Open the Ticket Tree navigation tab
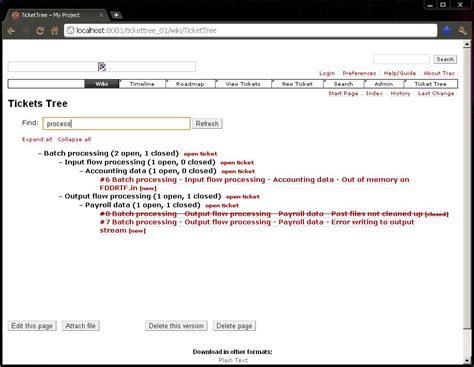474x367 pixels. [x=430, y=84]
